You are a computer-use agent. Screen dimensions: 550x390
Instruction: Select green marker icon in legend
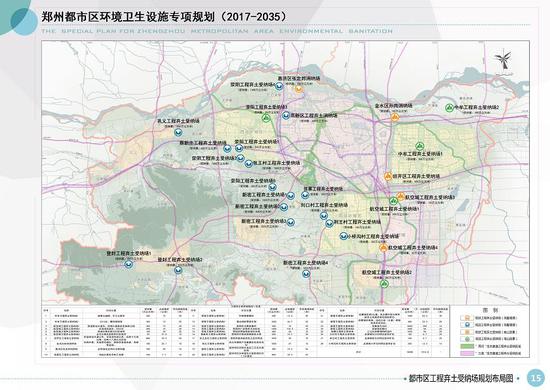(467, 339)
